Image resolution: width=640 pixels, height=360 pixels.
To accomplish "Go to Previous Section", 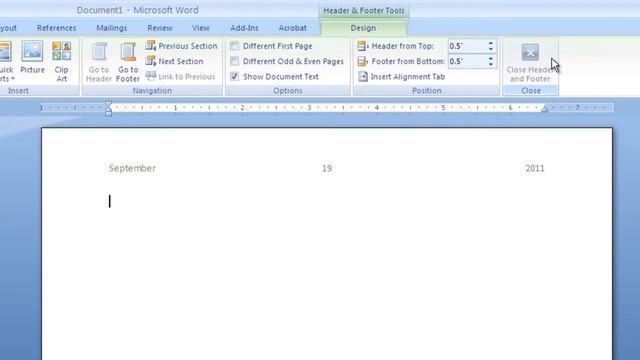I will tap(181, 46).
